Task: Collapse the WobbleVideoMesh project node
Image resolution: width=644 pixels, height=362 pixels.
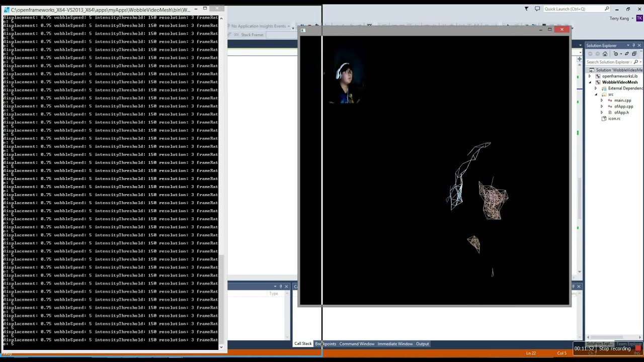Action: (x=590, y=82)
